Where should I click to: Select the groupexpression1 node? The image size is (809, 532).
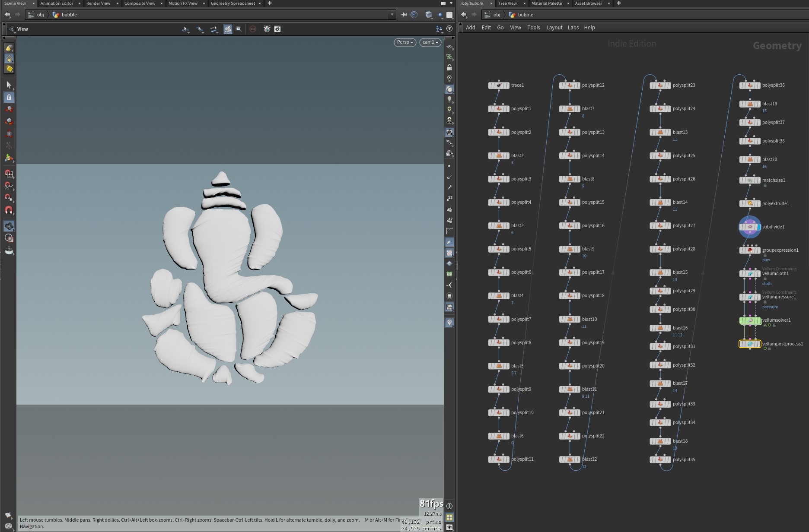(x=750, y=250)
